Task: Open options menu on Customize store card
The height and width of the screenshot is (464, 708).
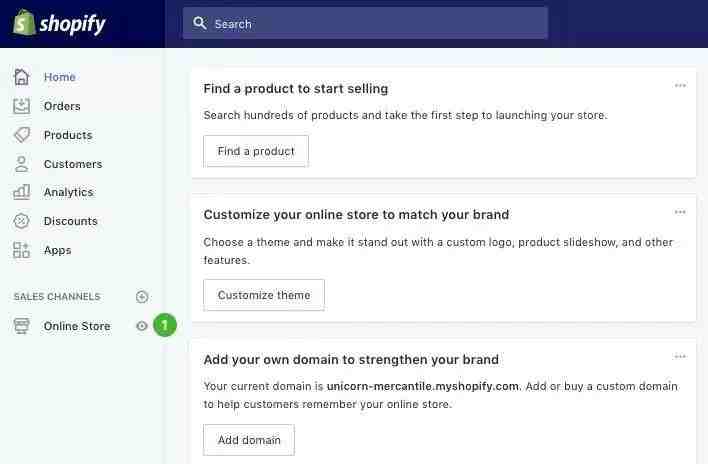Action: click(680, 212)
